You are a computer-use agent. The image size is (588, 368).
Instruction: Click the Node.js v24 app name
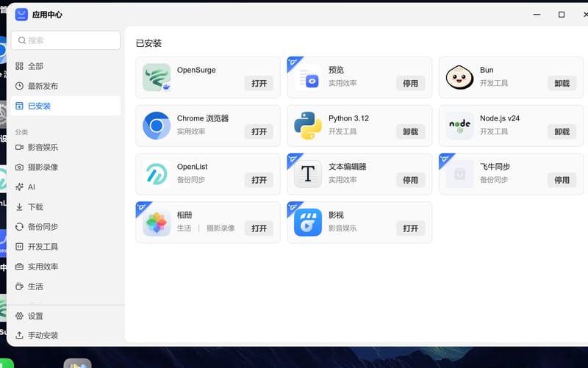(500, 118)
